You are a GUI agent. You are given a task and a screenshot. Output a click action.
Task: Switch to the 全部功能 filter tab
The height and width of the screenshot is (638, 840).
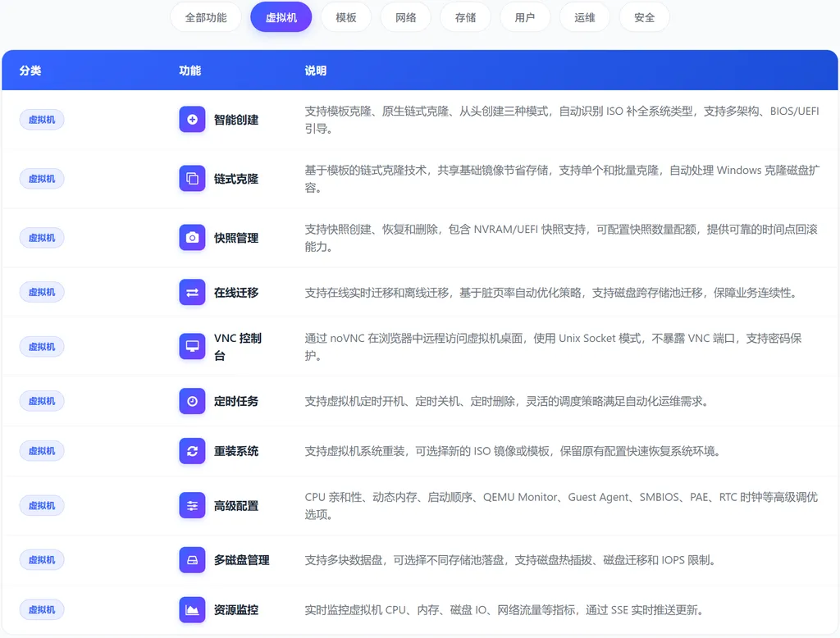coord(206,17)
